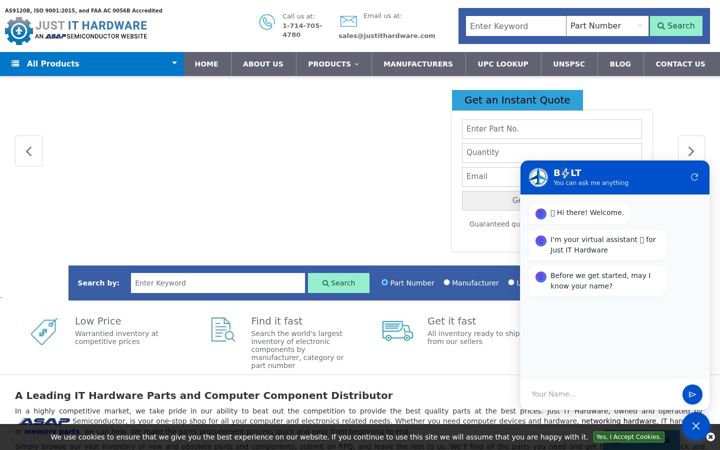Click the Quantity input field
This screenshot has height=450, width=720.
(551, 152)
